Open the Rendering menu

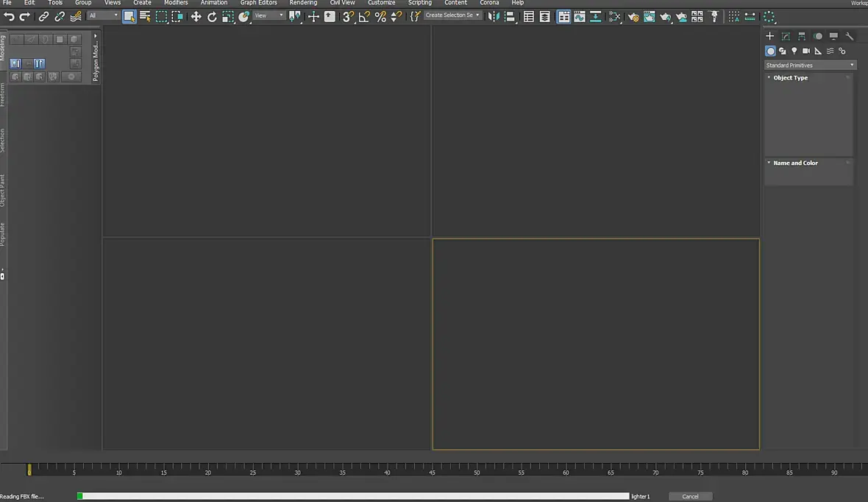point(303,3)
